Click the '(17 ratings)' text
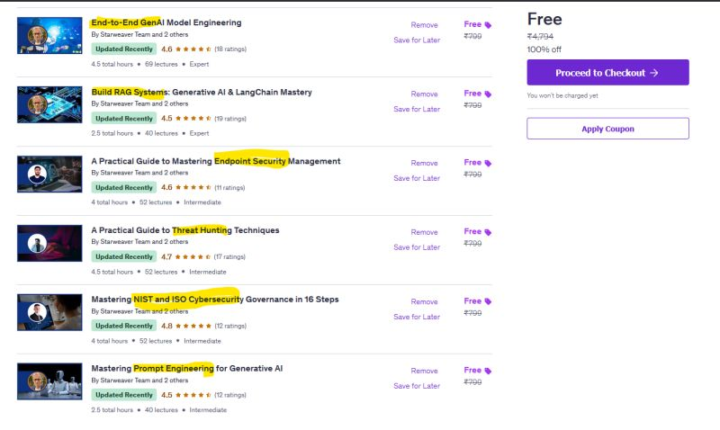 [230, 257]
